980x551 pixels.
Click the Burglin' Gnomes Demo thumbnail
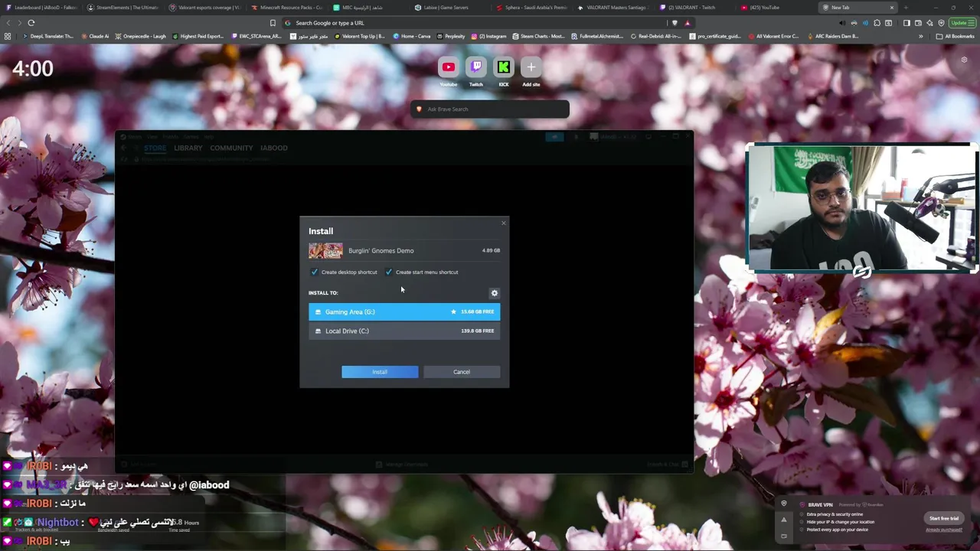[x=325, y=250]
